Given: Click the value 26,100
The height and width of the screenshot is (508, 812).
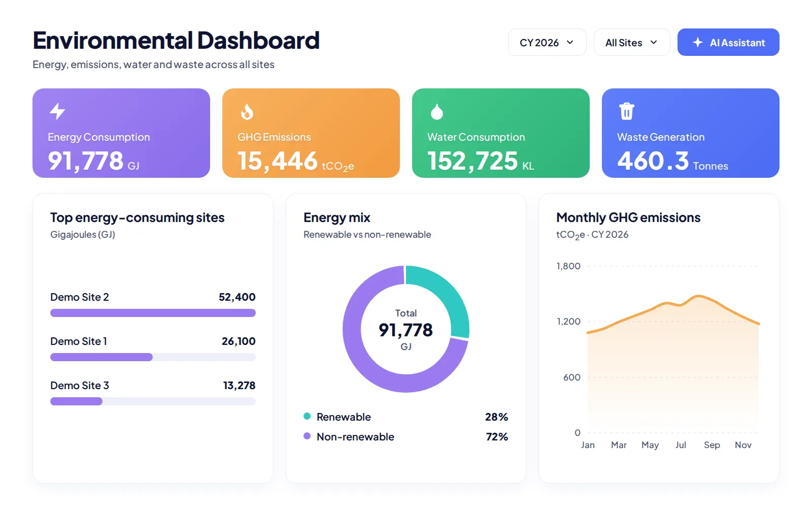Looking at the screenshot, I should 239,341.
